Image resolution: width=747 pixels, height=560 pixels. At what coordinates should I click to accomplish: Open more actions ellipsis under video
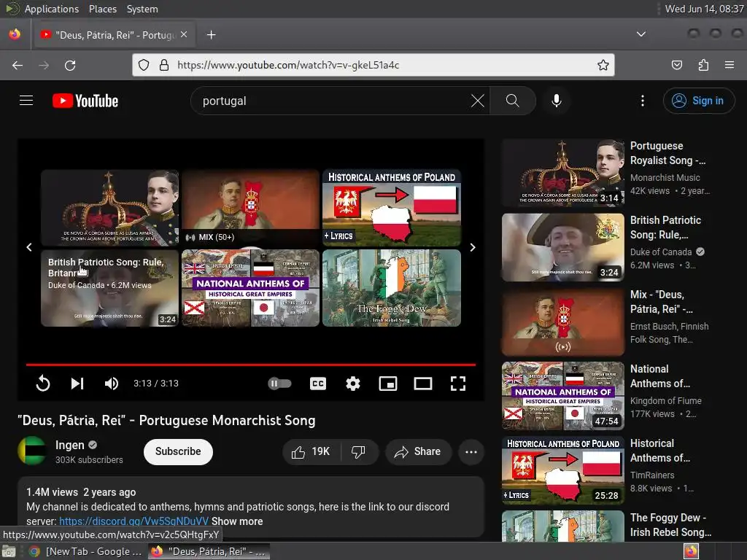[471, 451]
